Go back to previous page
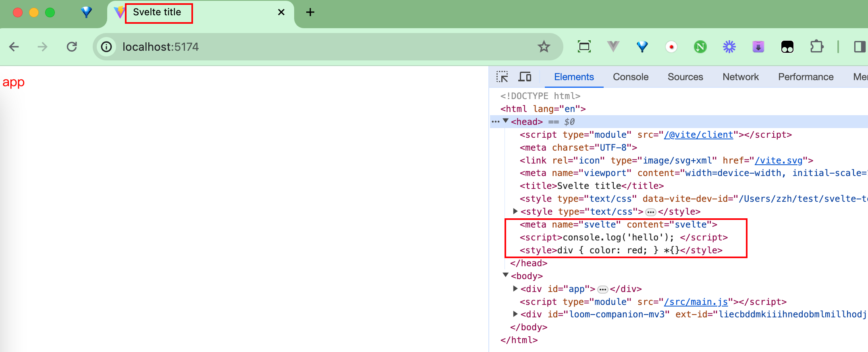The width and height of the screenshot is (868, 352). click(x=14, y=47)
